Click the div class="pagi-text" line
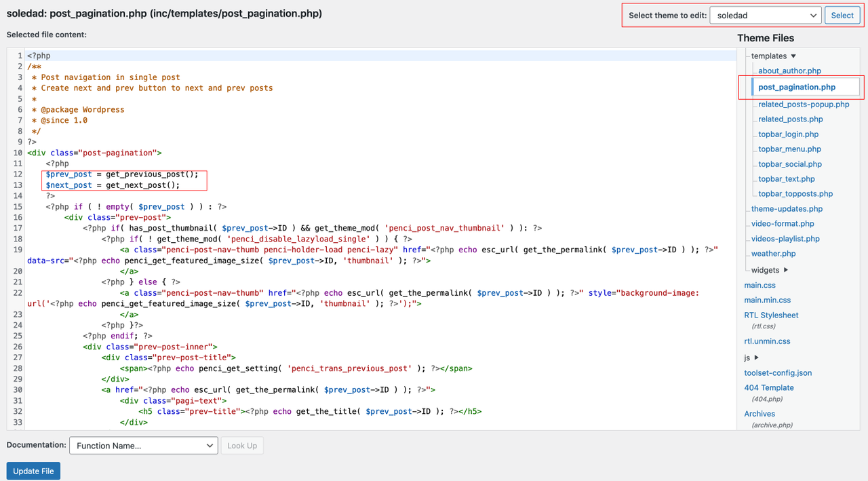868x481 pixels. 173,401
